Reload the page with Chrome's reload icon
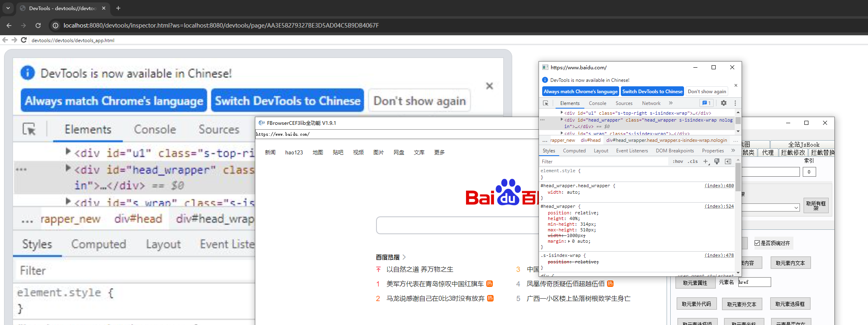The image size is (868, 325). [38, 25]
